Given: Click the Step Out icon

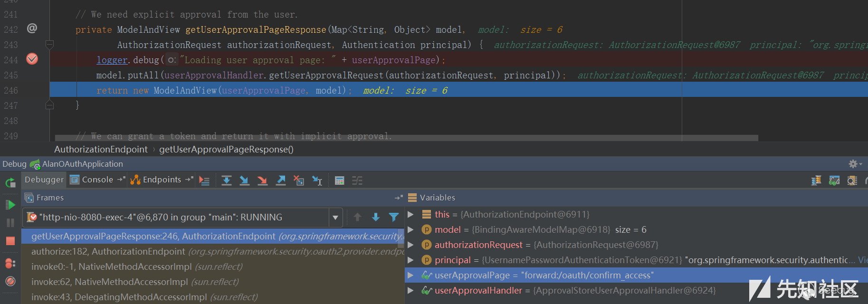Looking at the screenshot, I should (281, 180).
